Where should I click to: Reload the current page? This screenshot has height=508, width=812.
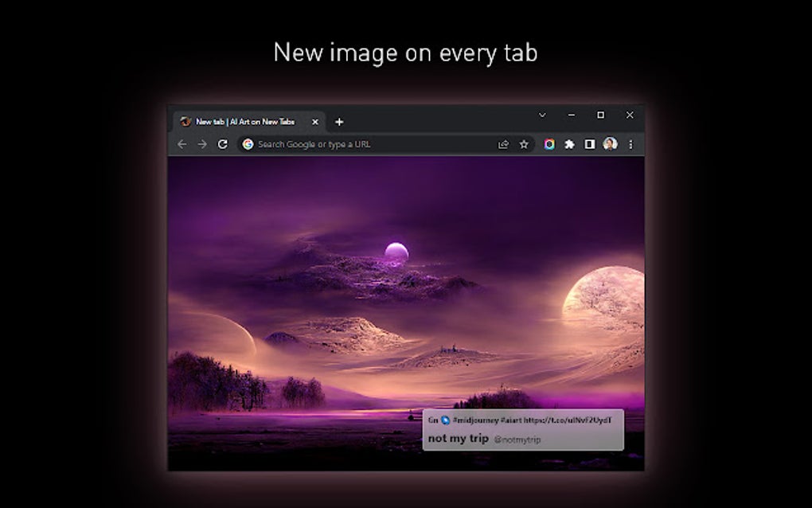[x=224, y=144]
